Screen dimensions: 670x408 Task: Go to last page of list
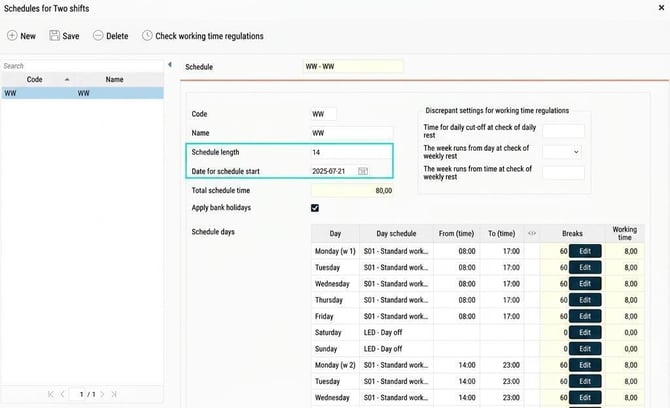(114, 394)
